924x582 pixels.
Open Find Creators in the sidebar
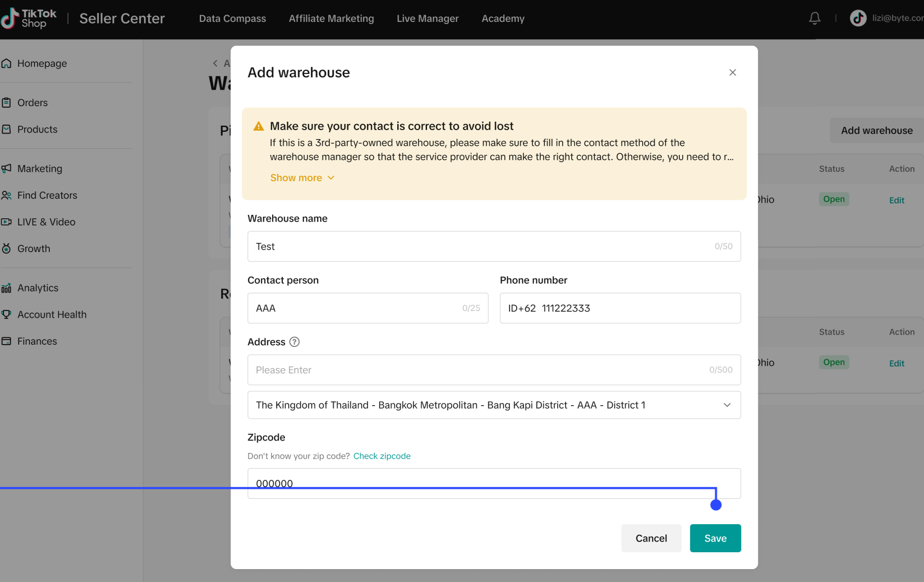(47, 195)
